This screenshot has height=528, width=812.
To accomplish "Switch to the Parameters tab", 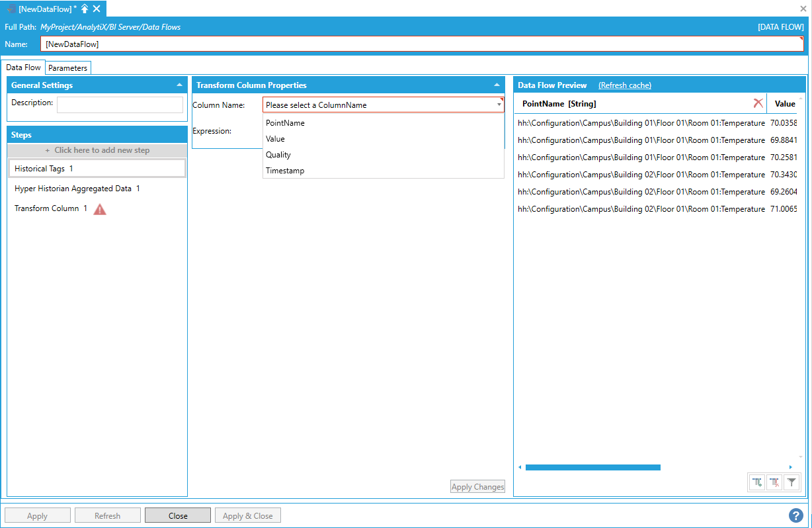I will pyautogui.click(x=67, y=68).
